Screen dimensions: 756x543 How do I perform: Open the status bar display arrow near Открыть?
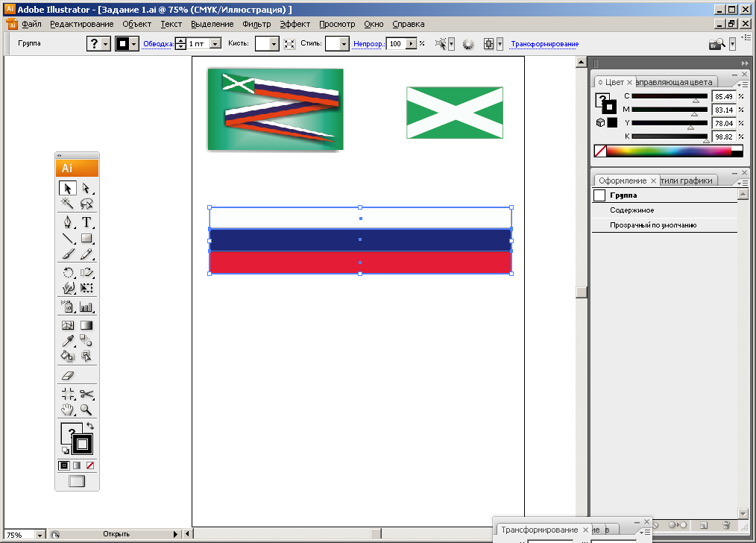tap(175, 534)
